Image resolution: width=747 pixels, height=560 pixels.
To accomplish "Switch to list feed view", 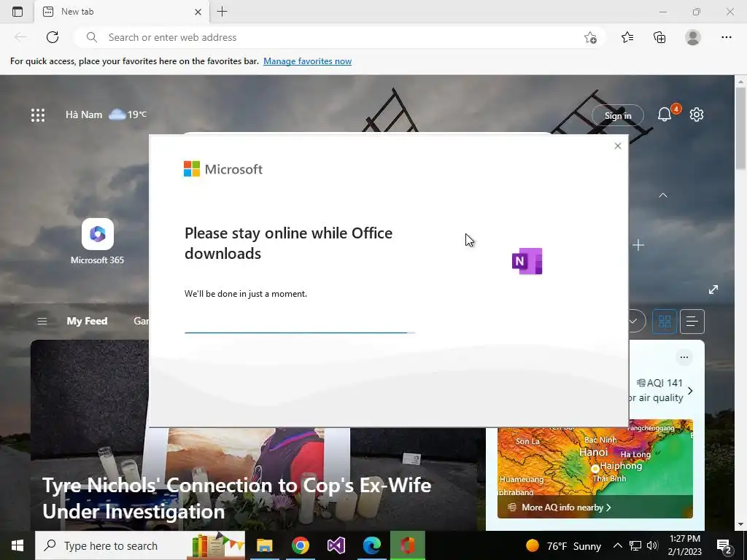I will click(692, 322).
